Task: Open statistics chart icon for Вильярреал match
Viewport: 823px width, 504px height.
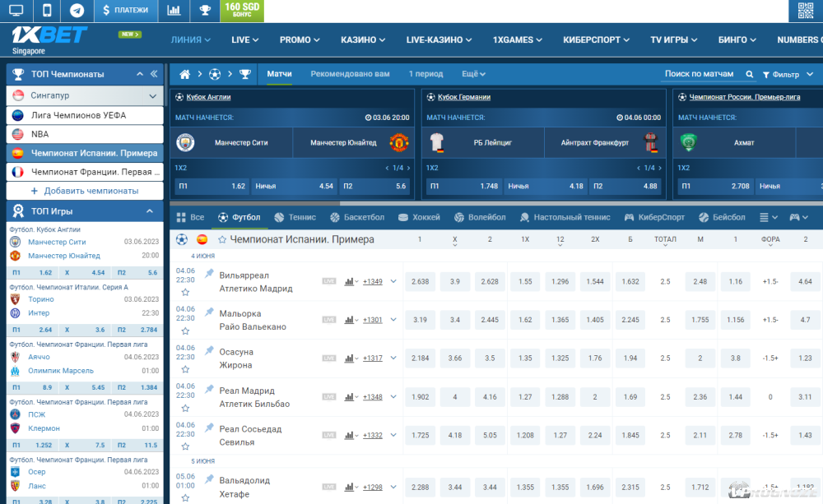Action: click(x=349, y=282)
